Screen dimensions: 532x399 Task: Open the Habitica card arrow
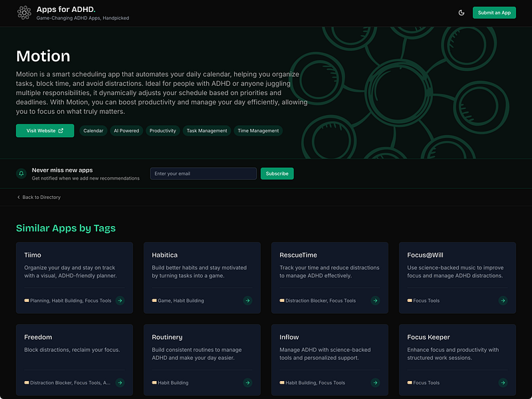[x=247, y=301]
